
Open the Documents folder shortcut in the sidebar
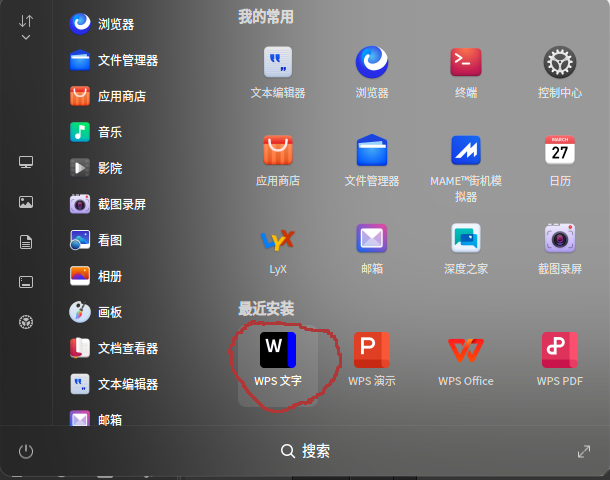(x=26, y=242)
